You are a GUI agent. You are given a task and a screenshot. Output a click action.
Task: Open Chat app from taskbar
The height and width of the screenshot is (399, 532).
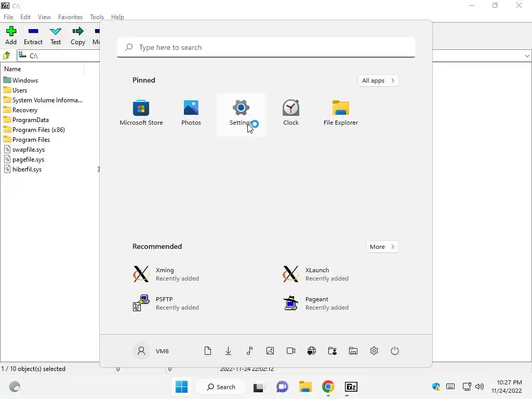tap(282, 387)
